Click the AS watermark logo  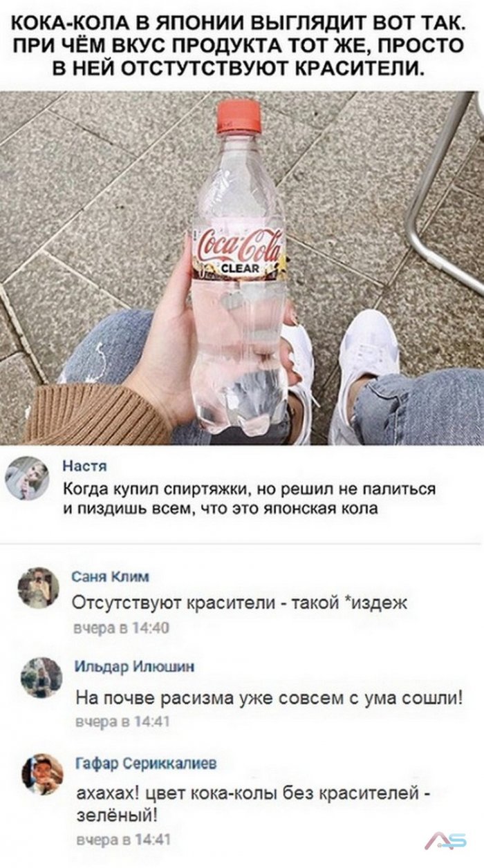click(x=446, y=840)
